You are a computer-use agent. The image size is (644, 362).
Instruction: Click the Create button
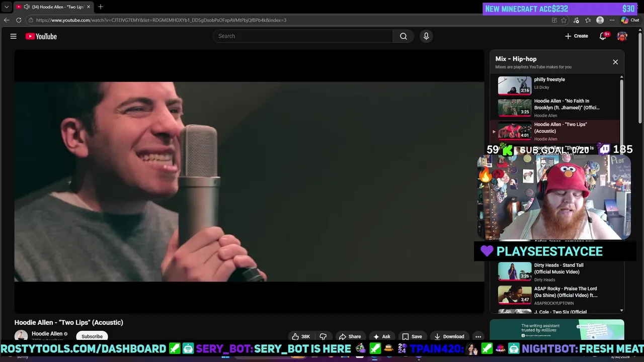(577, 36)
